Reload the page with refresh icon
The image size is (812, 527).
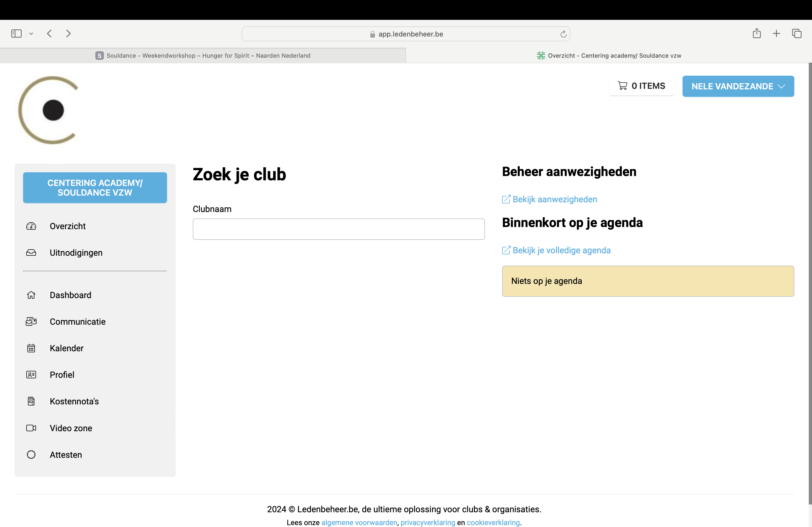[563, 34]
